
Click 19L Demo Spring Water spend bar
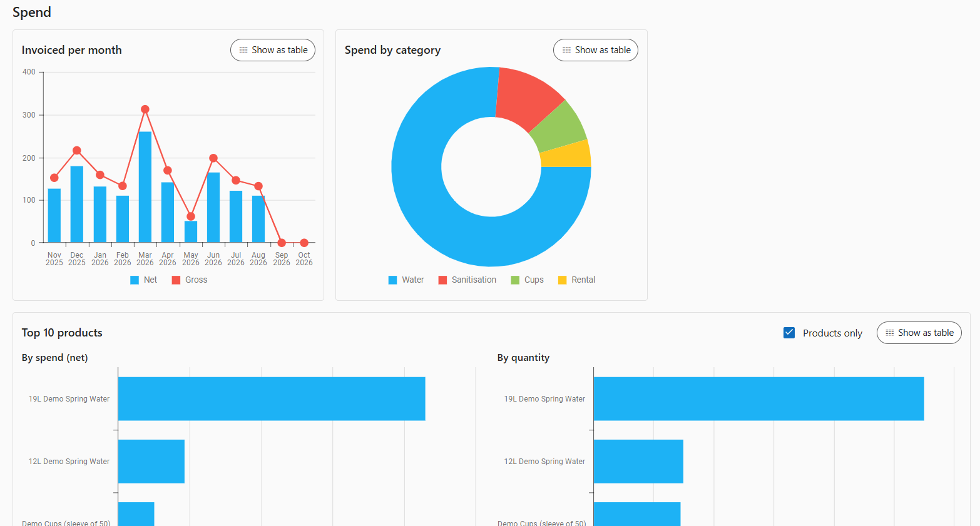pyautogui.click(x=272, y=399)
